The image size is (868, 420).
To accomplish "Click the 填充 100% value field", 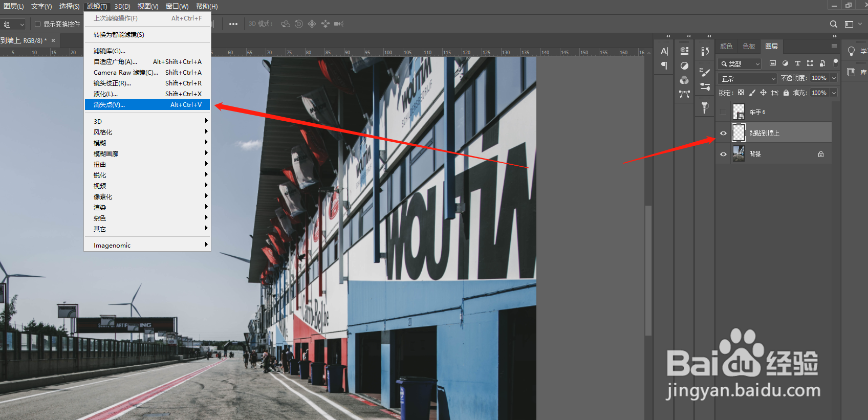I will click(819, 93).
